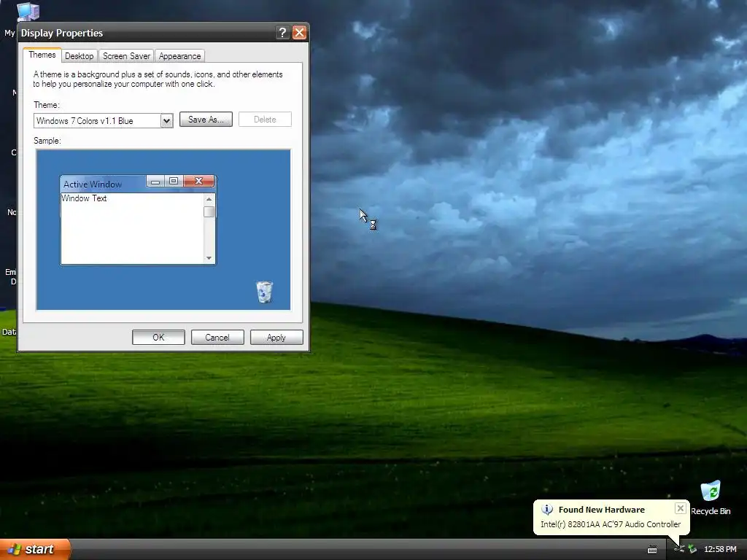Image resolution: width=747 pixels, height=560 pixels.
Task: Click the help question mark in Display Properties
Action: coord(282,32)
